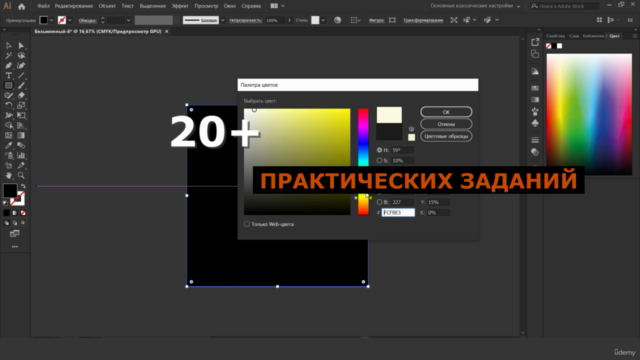The height and width of the screenshot is (360, 640).
Task: Select the Artboard tool
Action: point(9,165)
